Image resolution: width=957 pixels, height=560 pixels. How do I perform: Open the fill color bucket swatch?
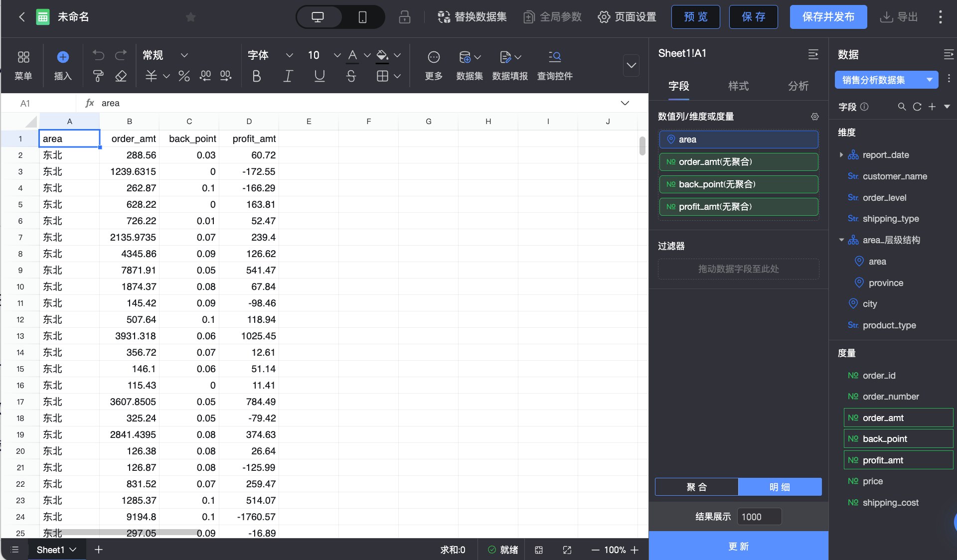(382, 55)
